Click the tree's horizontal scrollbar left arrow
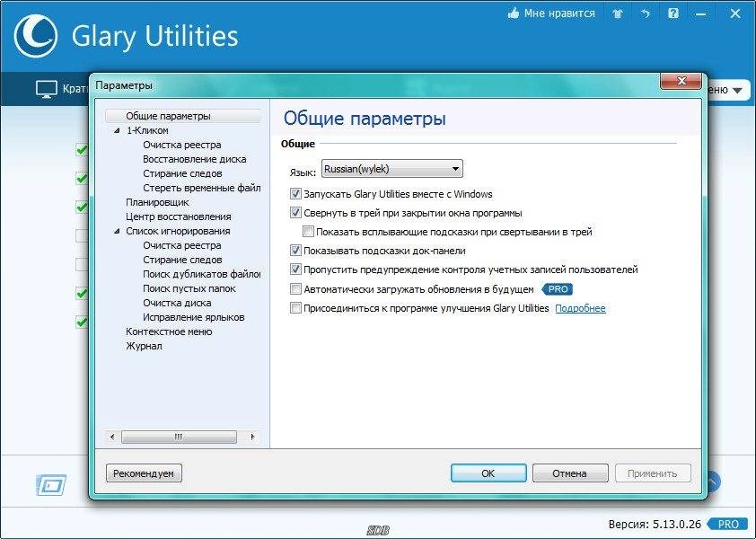 [112, 437]
